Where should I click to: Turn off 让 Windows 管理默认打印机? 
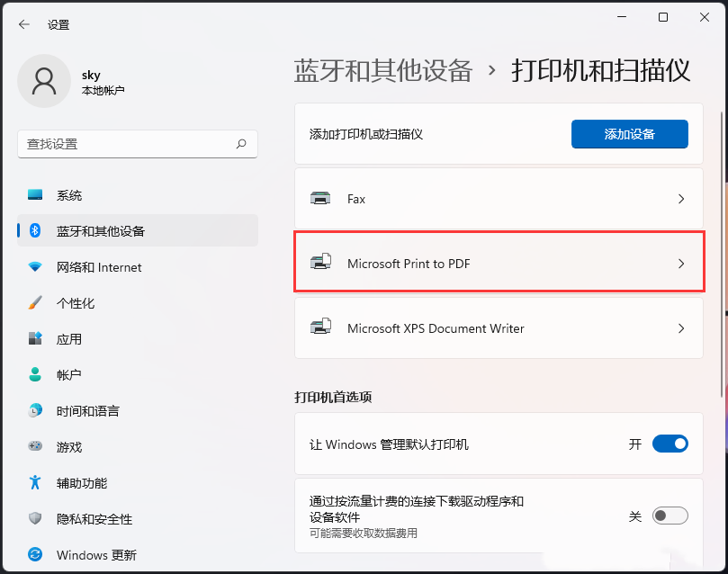coord(670,444)
